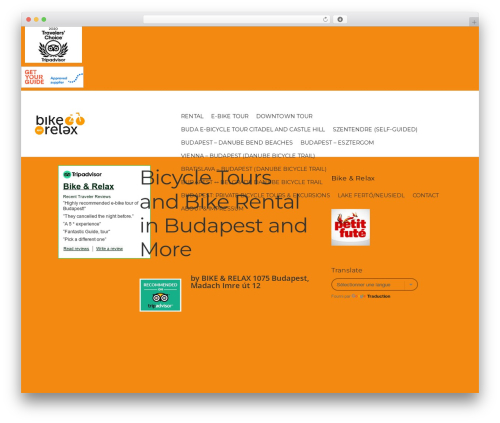Open Bike & Relax Tripadvisor widget title link
The height and width of the screenshot is (423, 500).
pos(89,186)
